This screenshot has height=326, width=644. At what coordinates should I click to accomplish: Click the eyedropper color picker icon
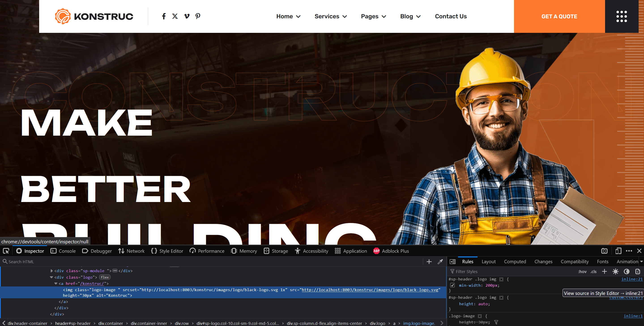(440, 262)
